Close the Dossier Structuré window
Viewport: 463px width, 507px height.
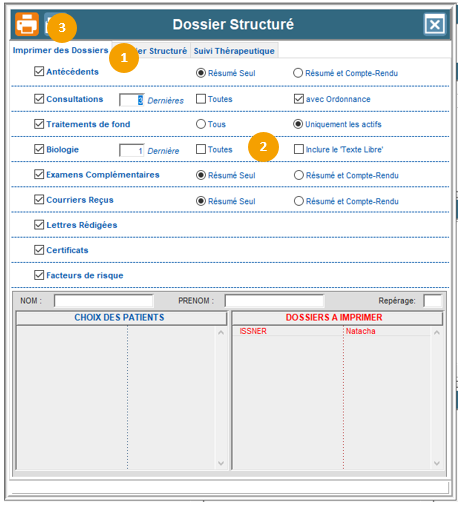(x=434, y=24)
